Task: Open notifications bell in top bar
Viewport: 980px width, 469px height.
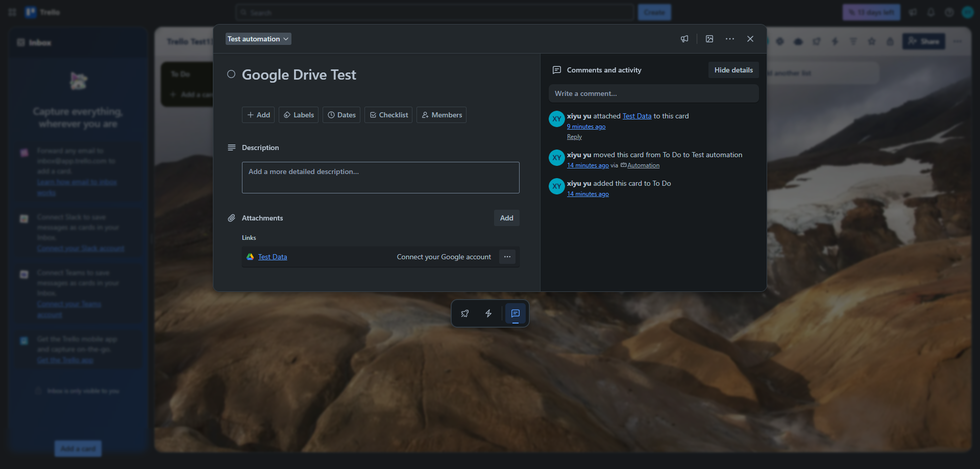Action: coord(931,12)
